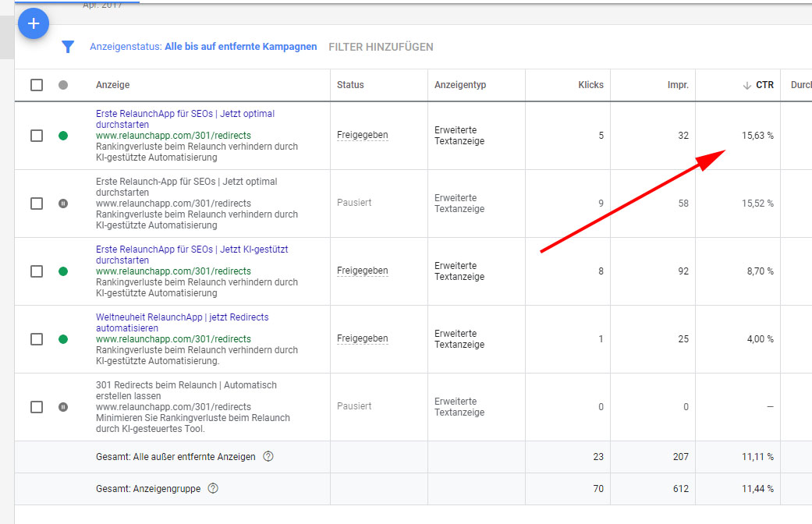The height and width of the screenshot is (524, 812).
Task: Click the CTR sort arrow icon
Action: pos(746,86)
